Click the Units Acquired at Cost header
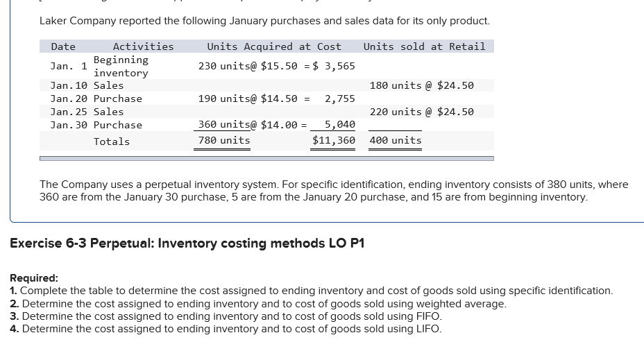 274,46
